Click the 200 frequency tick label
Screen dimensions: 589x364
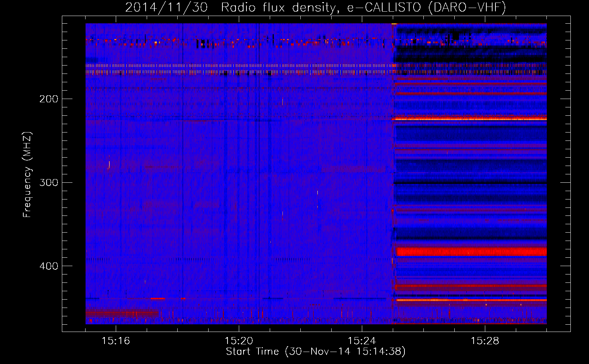tap(49, 99)
